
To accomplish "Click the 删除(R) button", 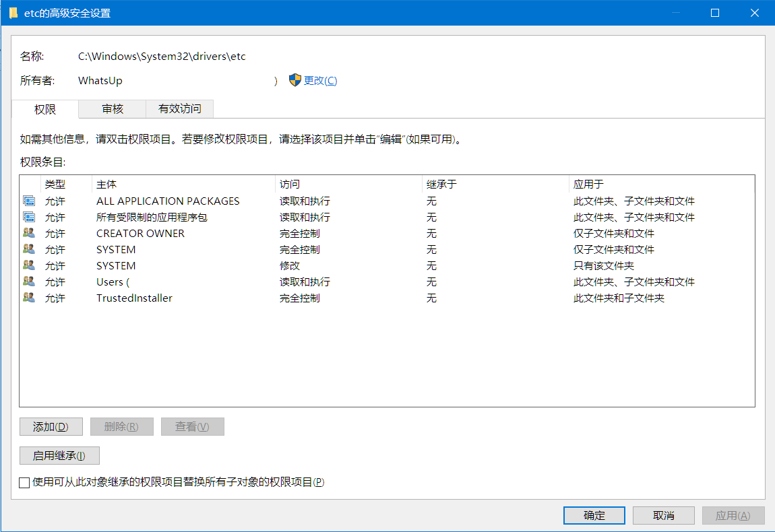I will click(x=121, y=426).
